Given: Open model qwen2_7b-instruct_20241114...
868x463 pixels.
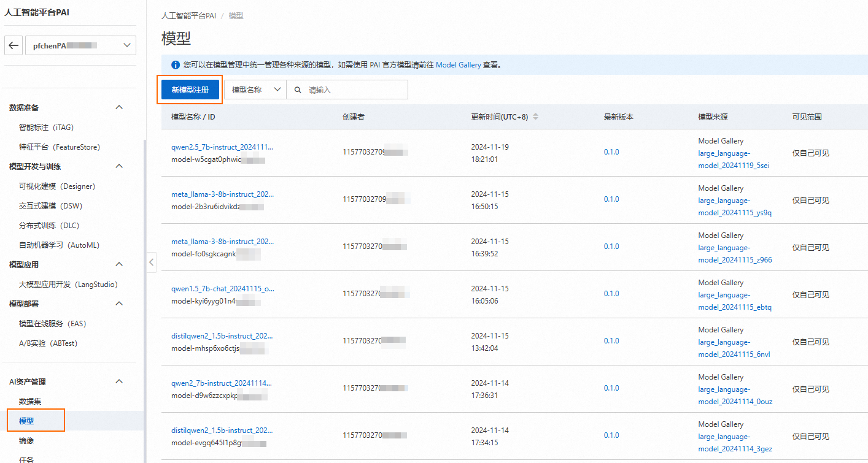Looking at the screenshot, I should (223, 383).
